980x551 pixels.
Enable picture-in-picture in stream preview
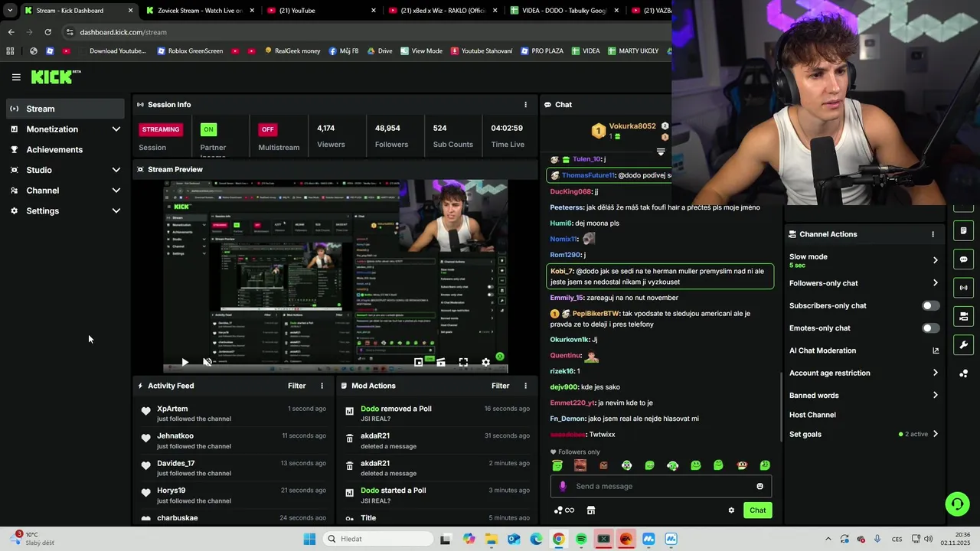point(418,362)
